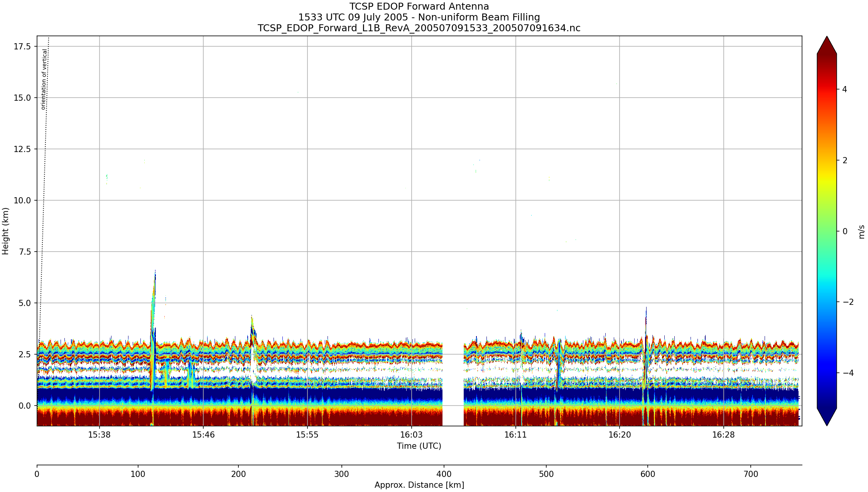Click the 16:11 time tick label

tap(515, 435)
